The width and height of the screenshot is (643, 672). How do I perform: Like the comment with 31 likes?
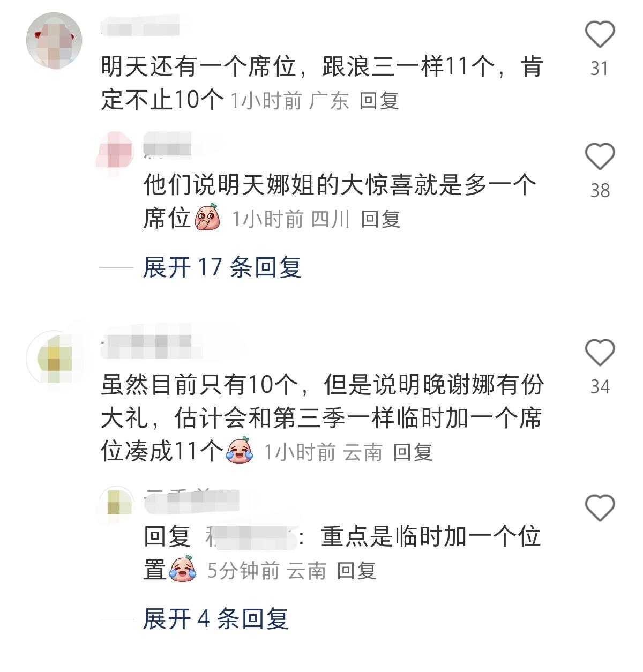coord(600,35)
